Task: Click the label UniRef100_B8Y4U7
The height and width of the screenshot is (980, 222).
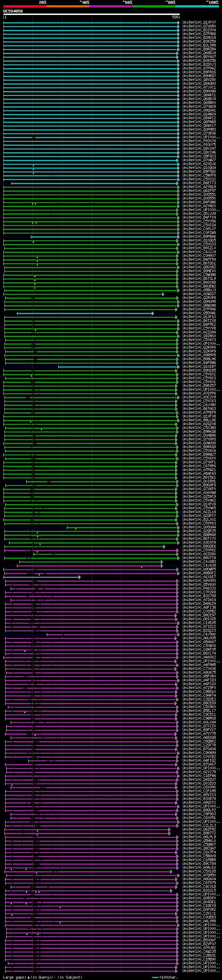Action: click(199, 57)
